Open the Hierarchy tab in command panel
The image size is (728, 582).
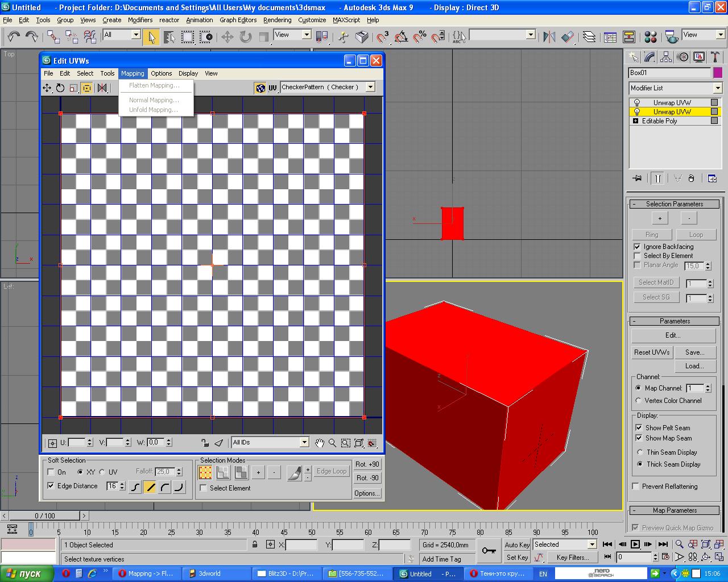point(666,57)
